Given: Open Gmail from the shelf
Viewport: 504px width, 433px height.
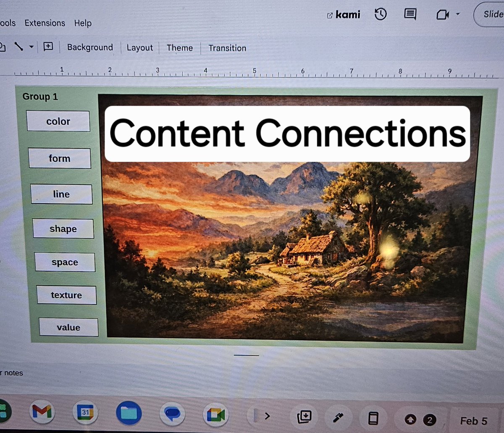Looking at the screenshot, I should pyautogui.click(x=42, y=411).
